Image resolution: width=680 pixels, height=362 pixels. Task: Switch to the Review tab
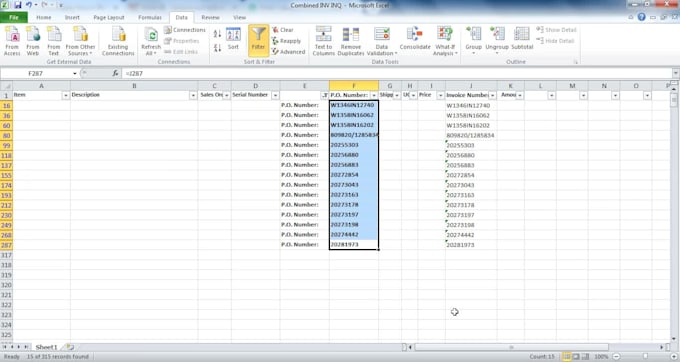[x=210, y=17]
